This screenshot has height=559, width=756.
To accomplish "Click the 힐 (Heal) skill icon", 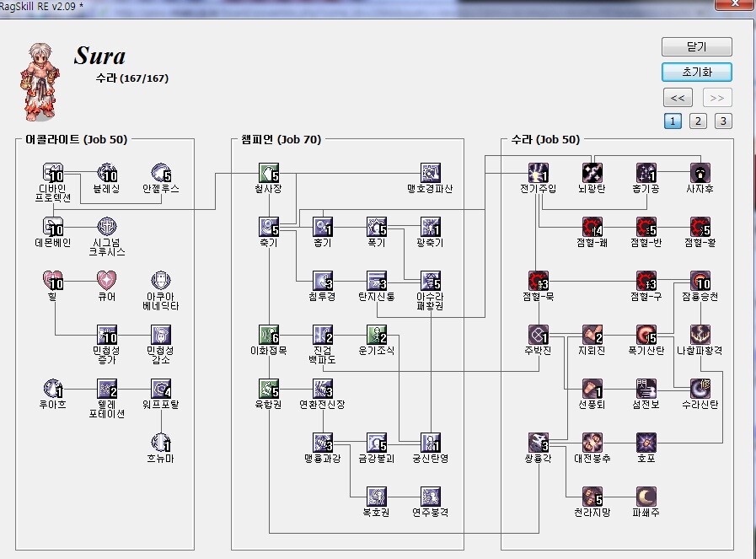I will (x=54, y=280).
